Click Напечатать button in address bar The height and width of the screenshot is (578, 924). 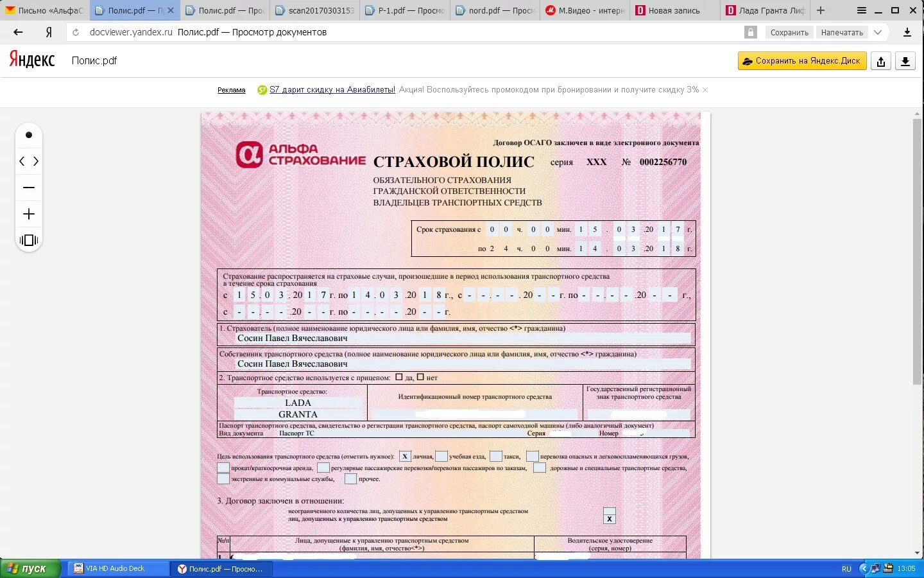click(842, 32)
